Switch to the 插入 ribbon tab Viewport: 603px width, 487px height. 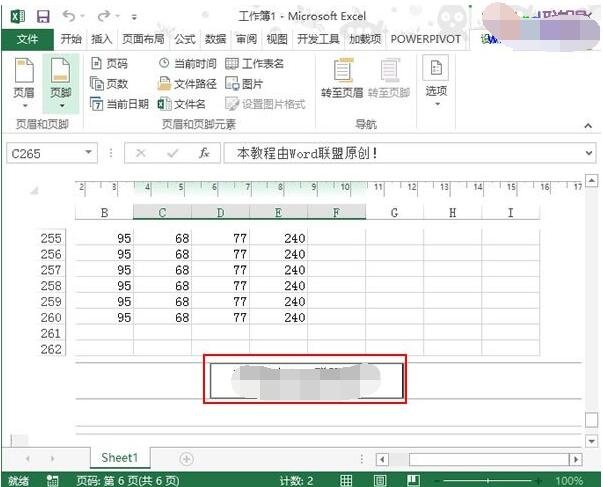coord(102,39)
